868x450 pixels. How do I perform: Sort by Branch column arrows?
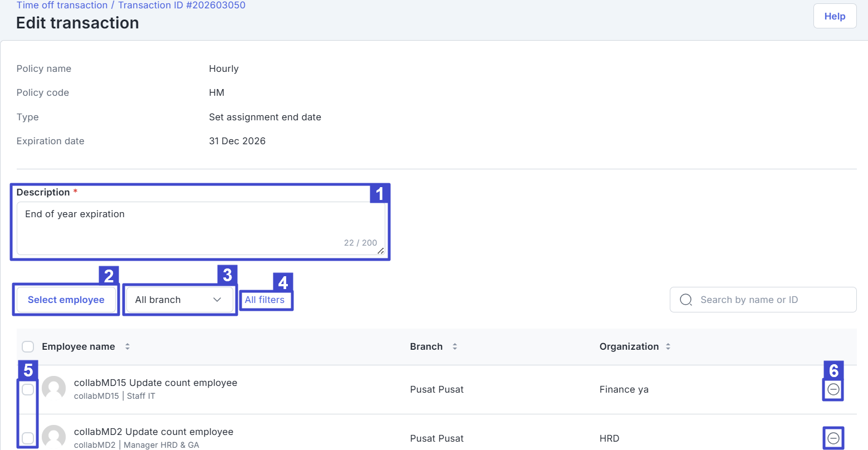point(455,346)
